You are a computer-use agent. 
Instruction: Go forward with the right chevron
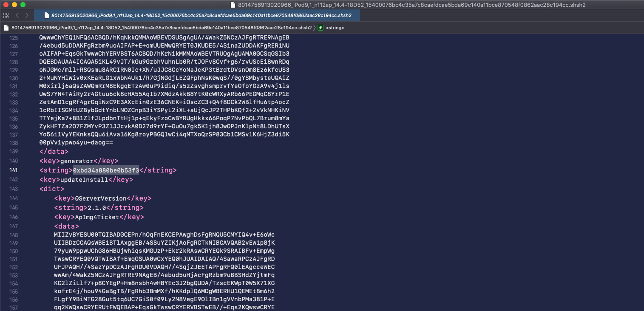click(27, 15)
